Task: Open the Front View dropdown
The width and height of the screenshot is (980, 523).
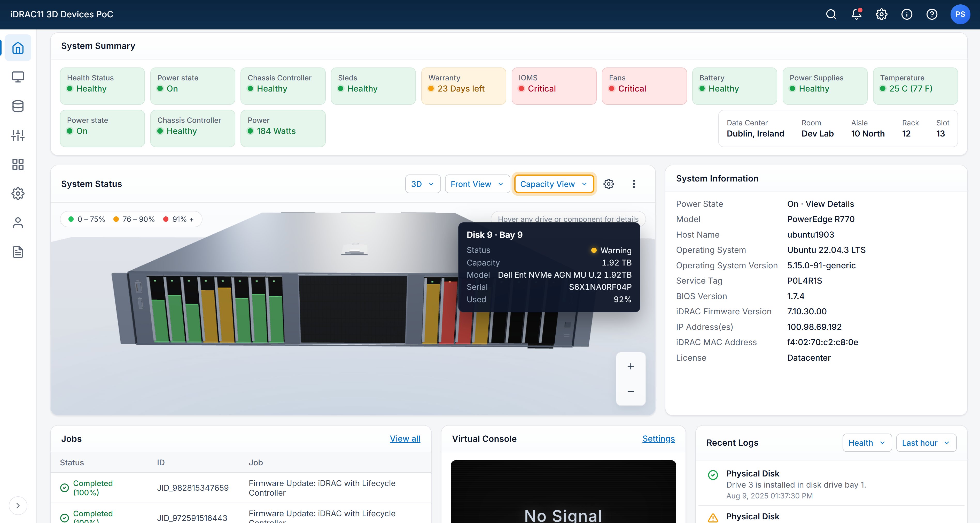Action: (x=477, y=184)
